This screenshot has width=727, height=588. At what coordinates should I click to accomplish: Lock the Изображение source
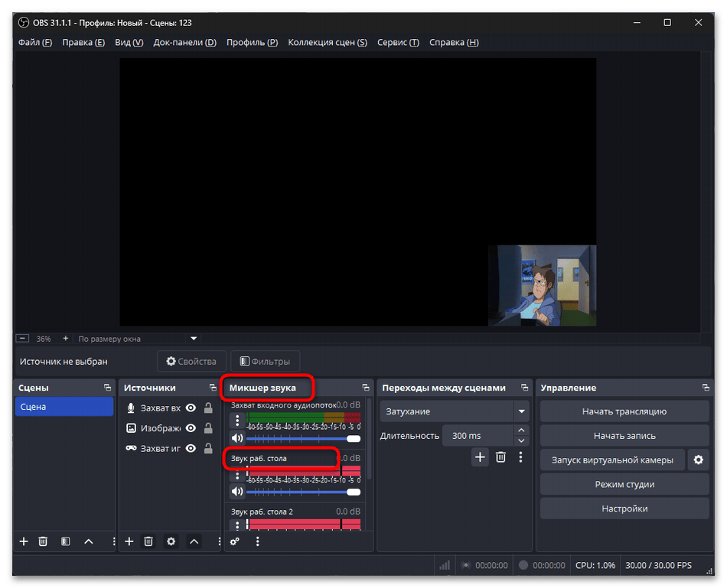[x=208, y=428]
